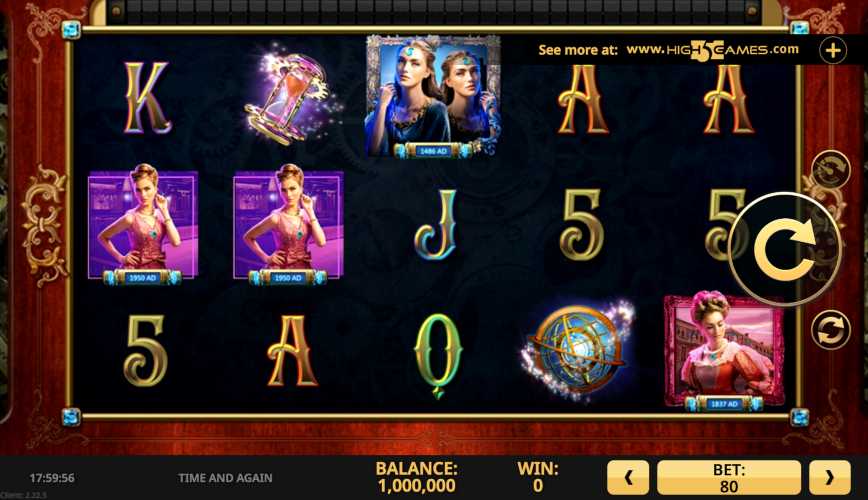The width and height of the screenshot is (868, 500).
Task: Click the blue J symbol in center
Action: click(437, 225)
